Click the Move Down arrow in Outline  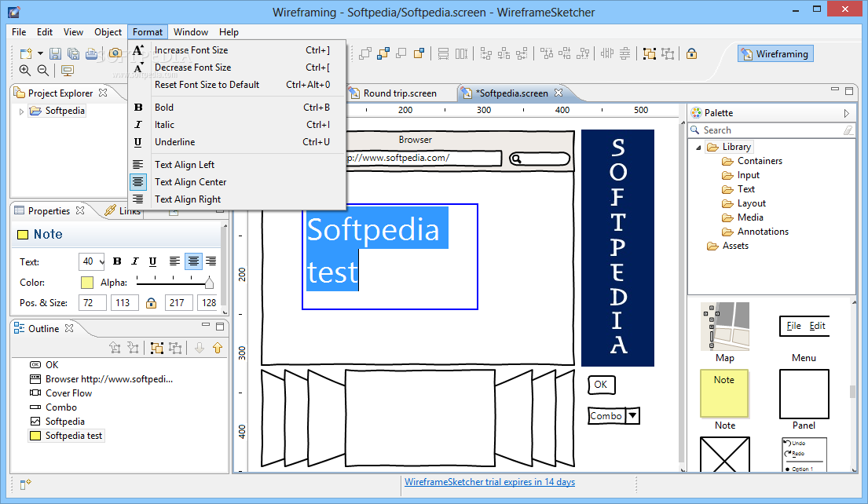point(200,348)
